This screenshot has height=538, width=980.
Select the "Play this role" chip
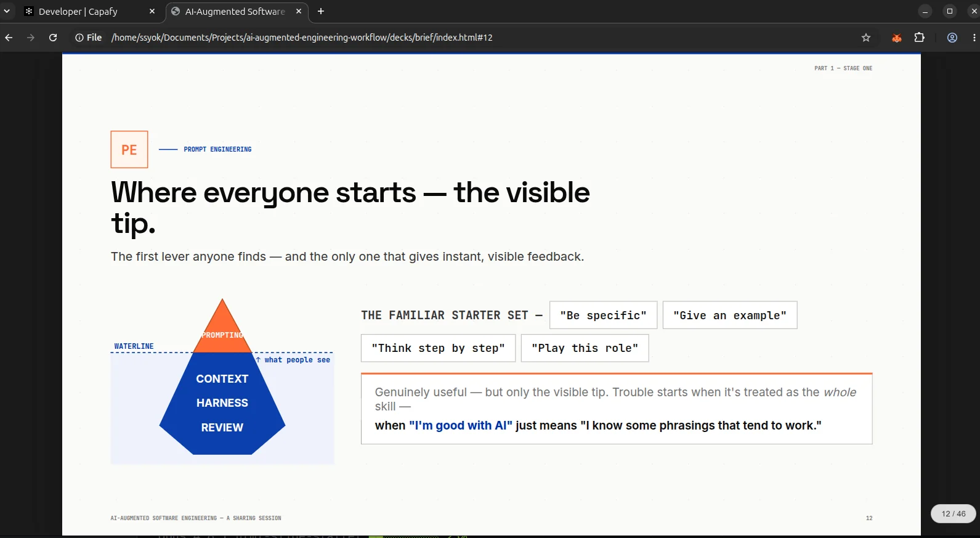pos(585,348)
